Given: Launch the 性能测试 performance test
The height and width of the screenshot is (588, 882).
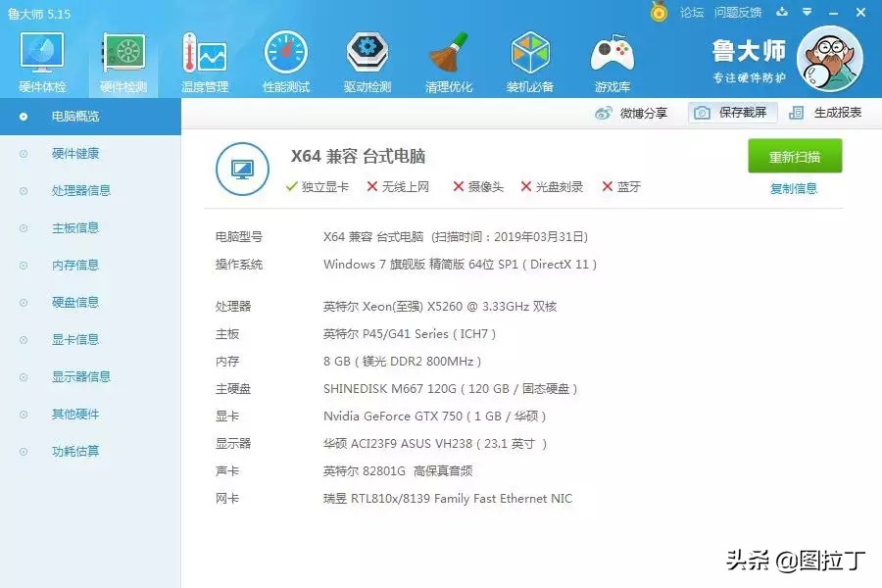Looking at the screenshot, I should click(x=285, y=59).
